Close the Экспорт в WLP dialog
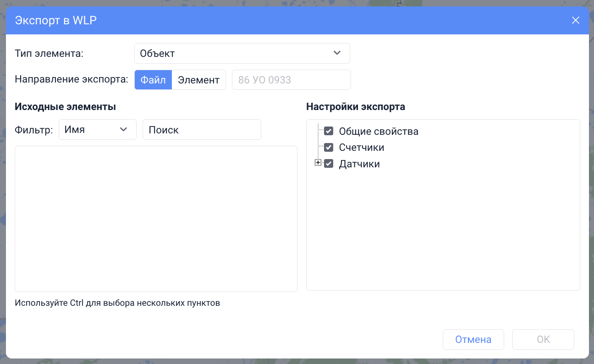 pos(576,21)
